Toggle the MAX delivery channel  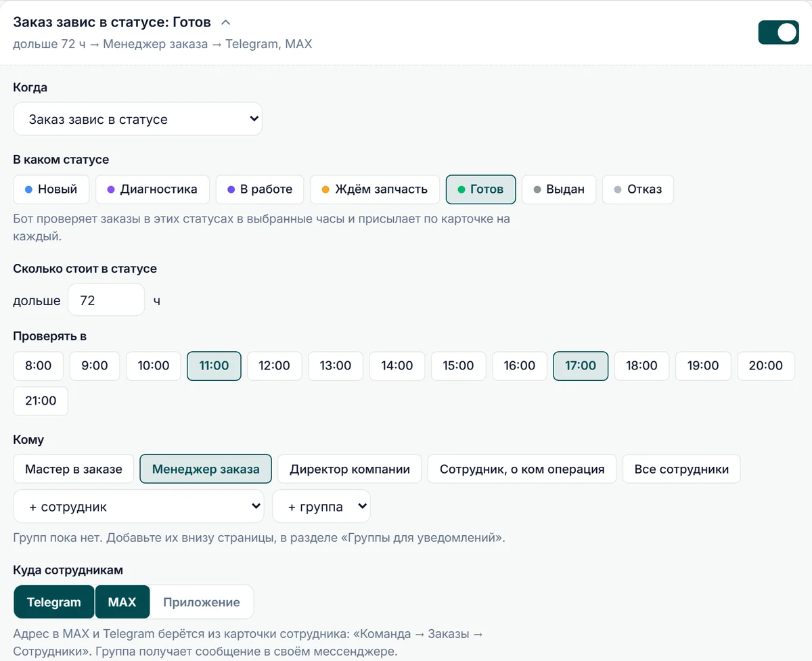click(122, 602)
